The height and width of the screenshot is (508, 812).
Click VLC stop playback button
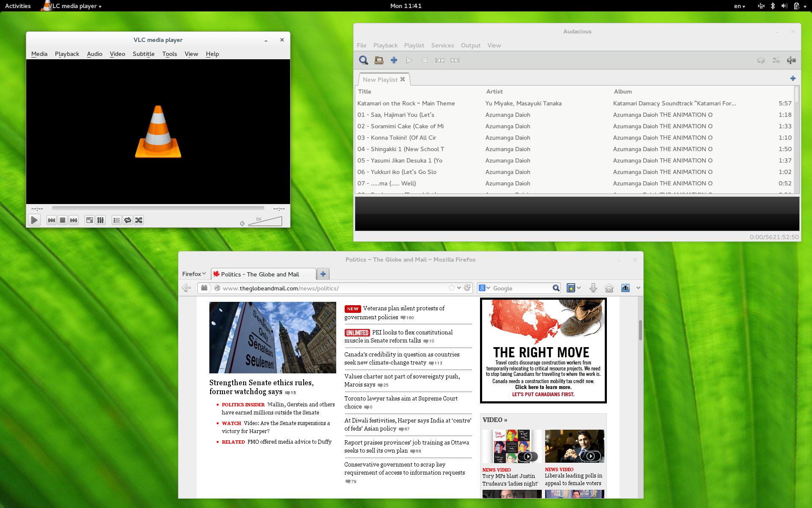pos(63,220)
